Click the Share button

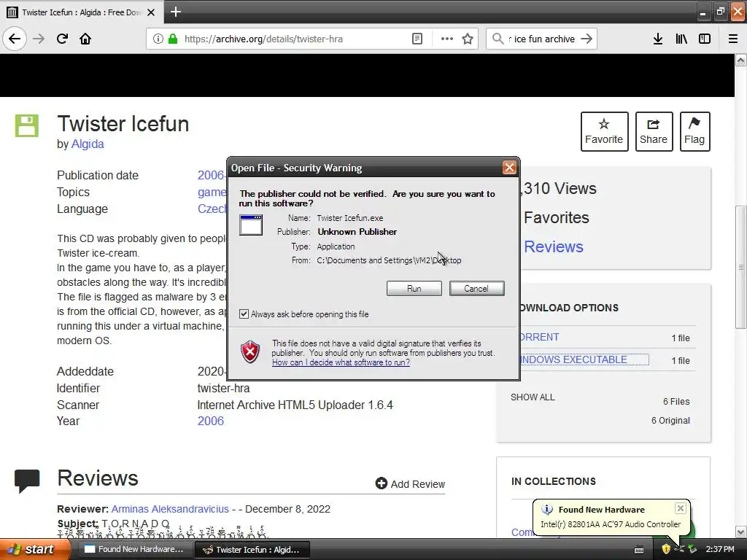tap(654, 131)
